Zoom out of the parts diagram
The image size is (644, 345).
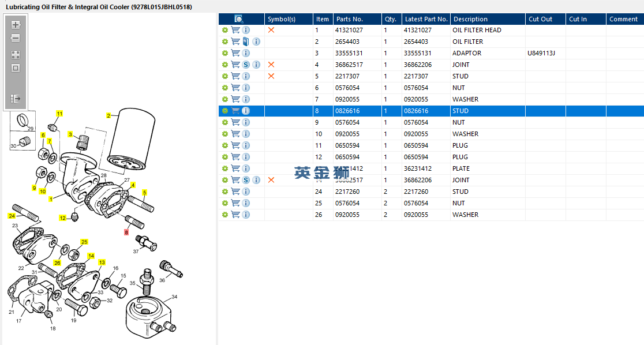tap(16, 38)
